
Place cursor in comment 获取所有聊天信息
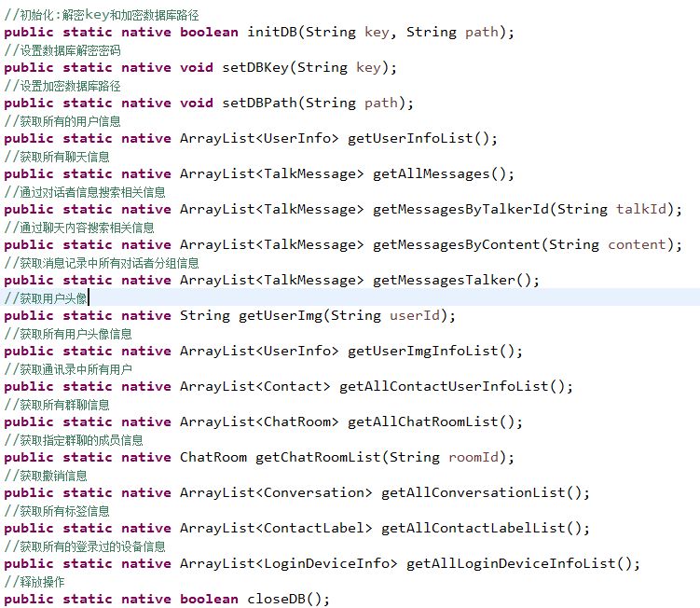coord(57,157)
